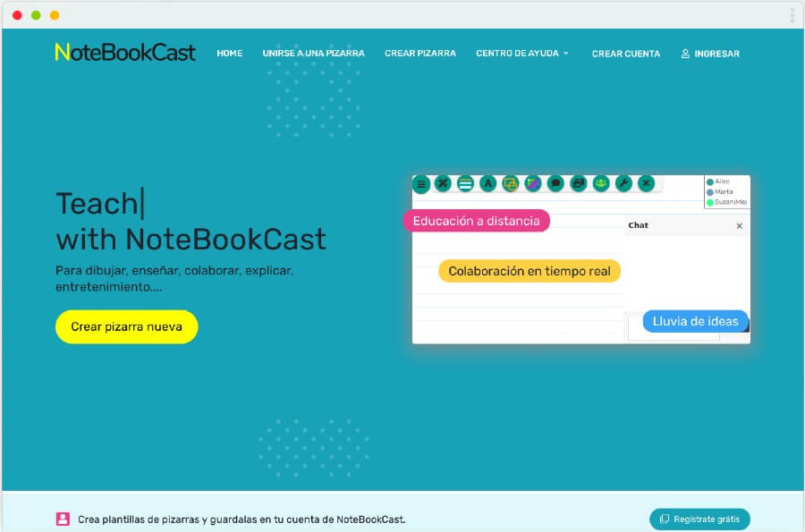Click the orange window dot

[55, 15]
